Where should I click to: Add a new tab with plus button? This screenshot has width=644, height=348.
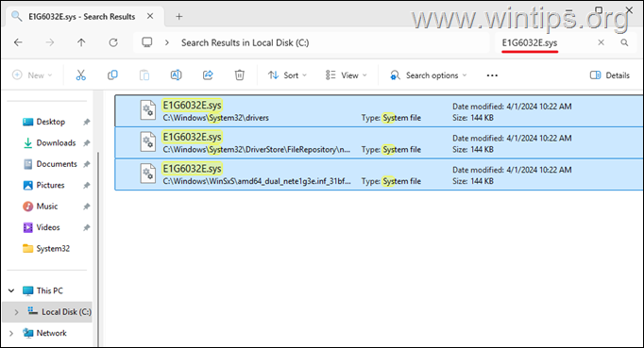coord(179,16)
